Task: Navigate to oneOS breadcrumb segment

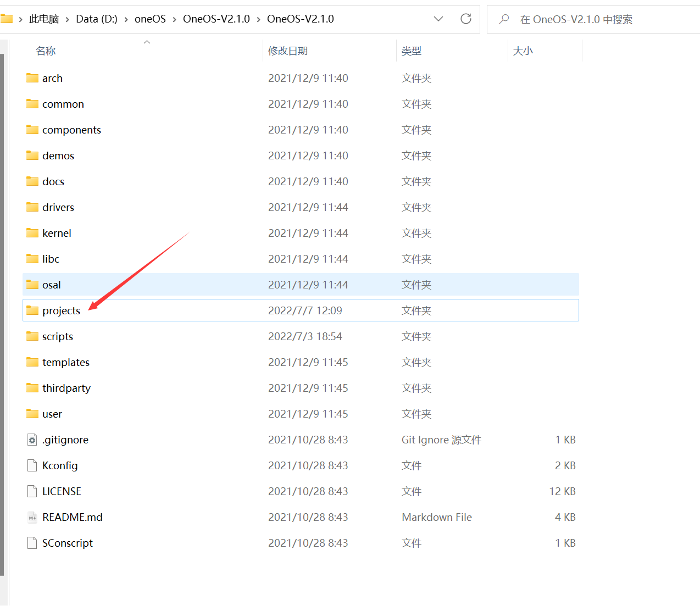Action: point(150,19)
